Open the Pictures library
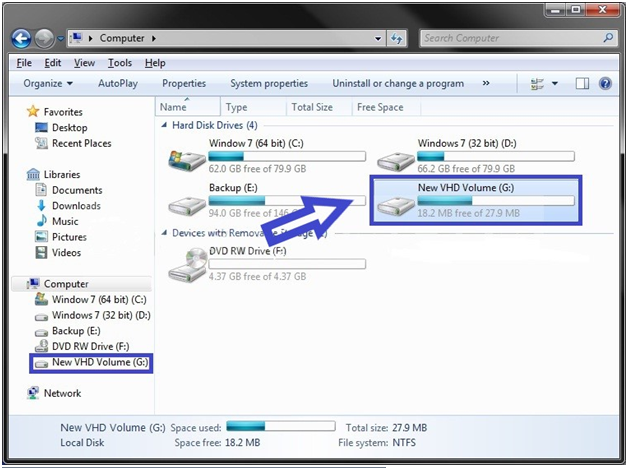Image resolution: width=628 pixels, height=470 pixels. [x=69, y=237]
